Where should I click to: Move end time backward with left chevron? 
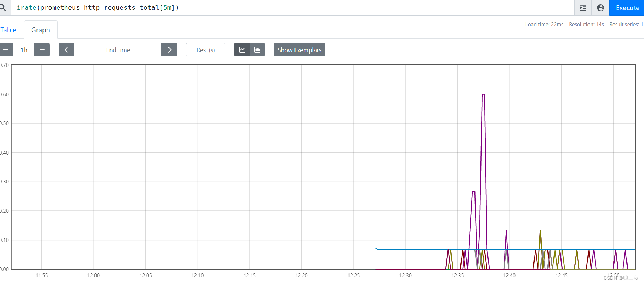(66, 50)
